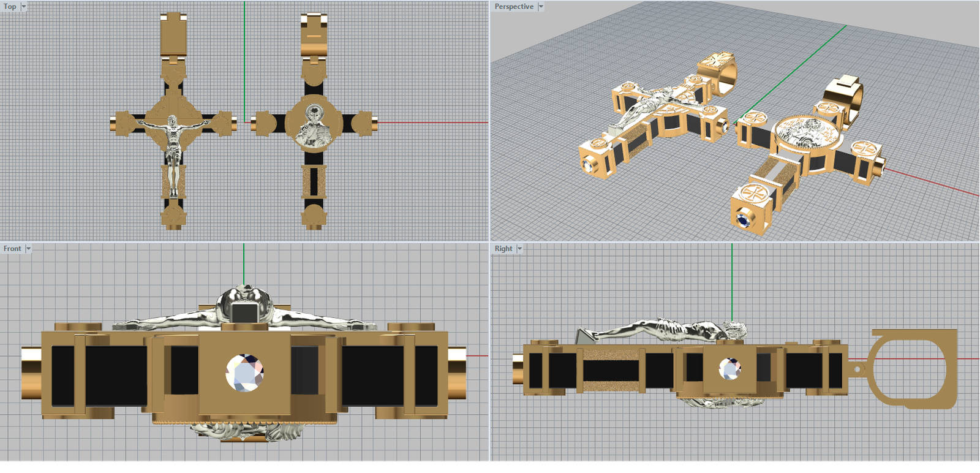Click the Top viewport title label
This screenshot has width=980, height=473.
10,7
